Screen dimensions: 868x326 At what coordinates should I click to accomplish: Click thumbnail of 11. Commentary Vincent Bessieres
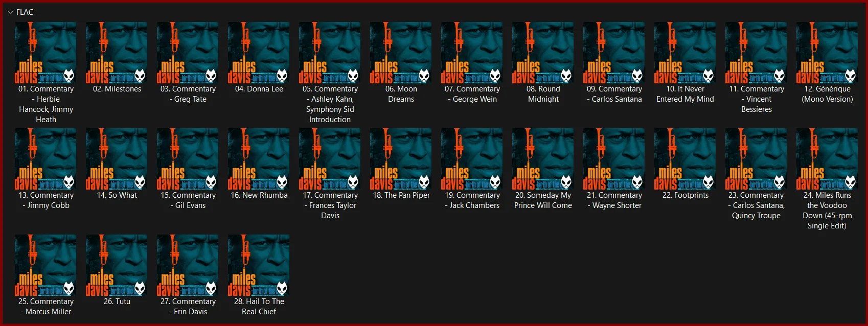756,53
